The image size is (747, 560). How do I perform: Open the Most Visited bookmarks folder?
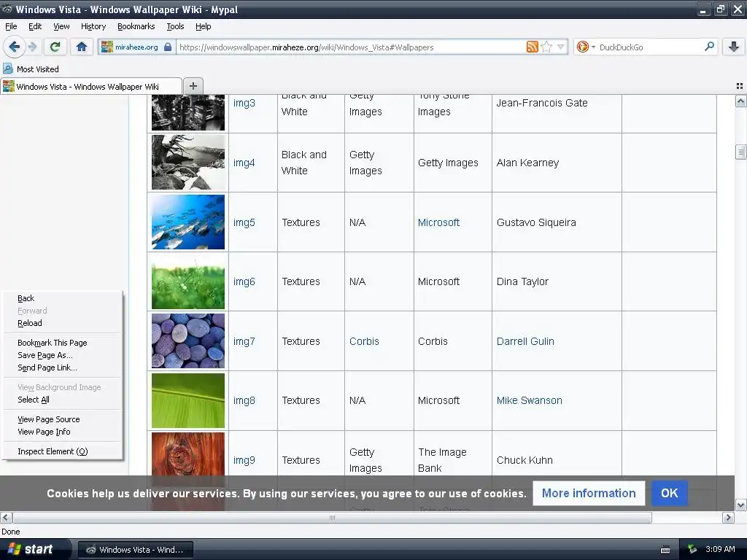point(31,69)
